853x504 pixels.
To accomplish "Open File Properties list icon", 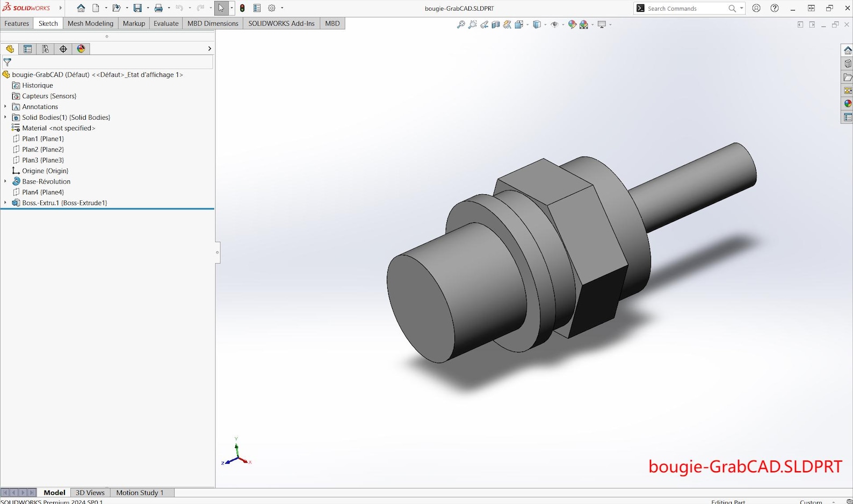I will pos(257,8).
